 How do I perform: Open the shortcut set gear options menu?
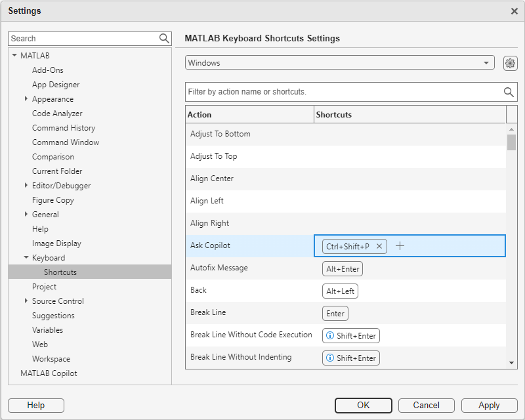tap(510, 63)
